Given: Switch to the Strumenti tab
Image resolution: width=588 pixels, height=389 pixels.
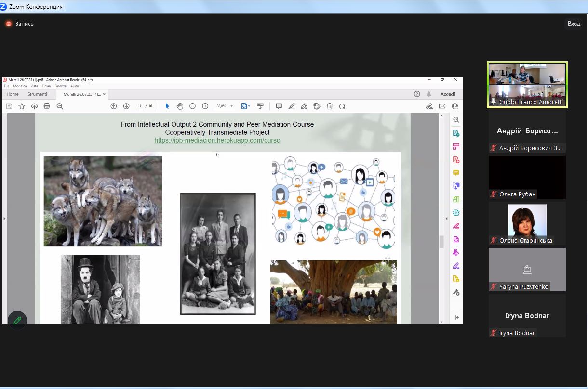Looking at the screenshot, I should point(37,94).
